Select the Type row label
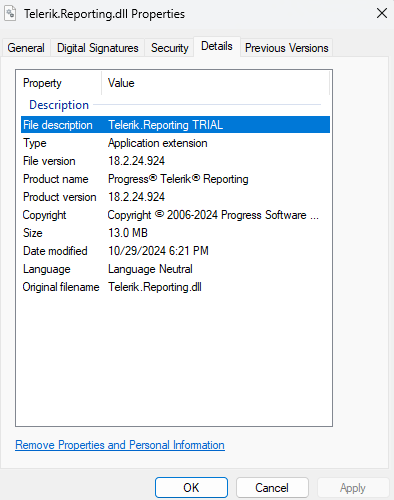Viewport: 394px width, 500px height. 35,143
